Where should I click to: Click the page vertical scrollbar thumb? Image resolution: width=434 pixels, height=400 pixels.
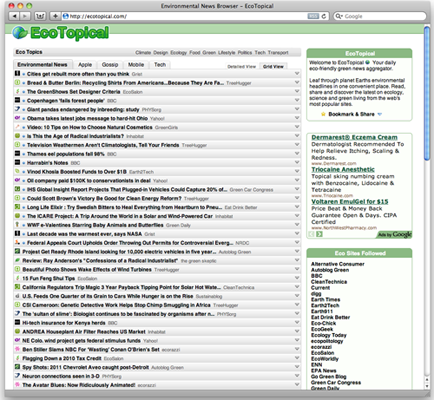click(x=427, y=93)
